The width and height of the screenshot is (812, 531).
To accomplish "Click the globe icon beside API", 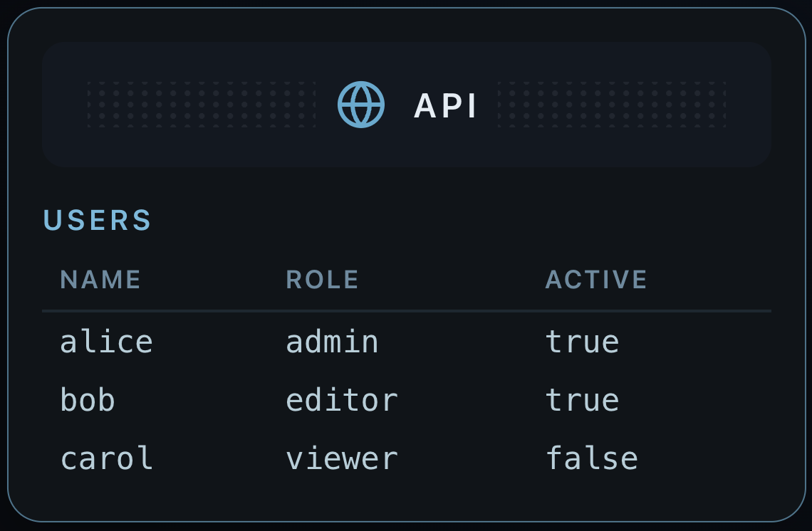I will (x=361, y=105).
